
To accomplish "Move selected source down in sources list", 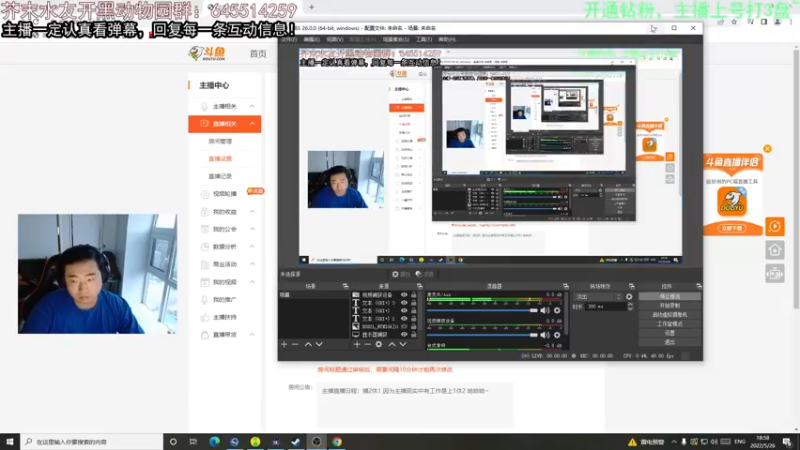I will tap(403, 344).
